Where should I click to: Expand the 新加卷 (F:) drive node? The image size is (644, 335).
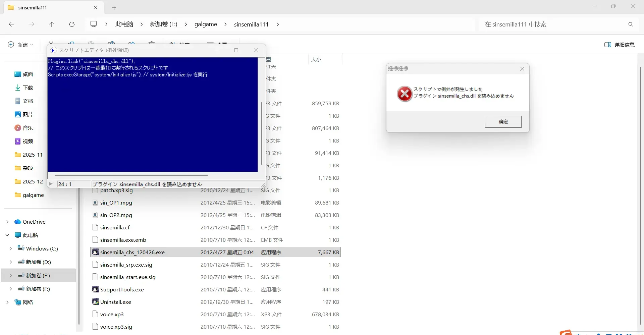pyautogui.click(x=11, y=289)
